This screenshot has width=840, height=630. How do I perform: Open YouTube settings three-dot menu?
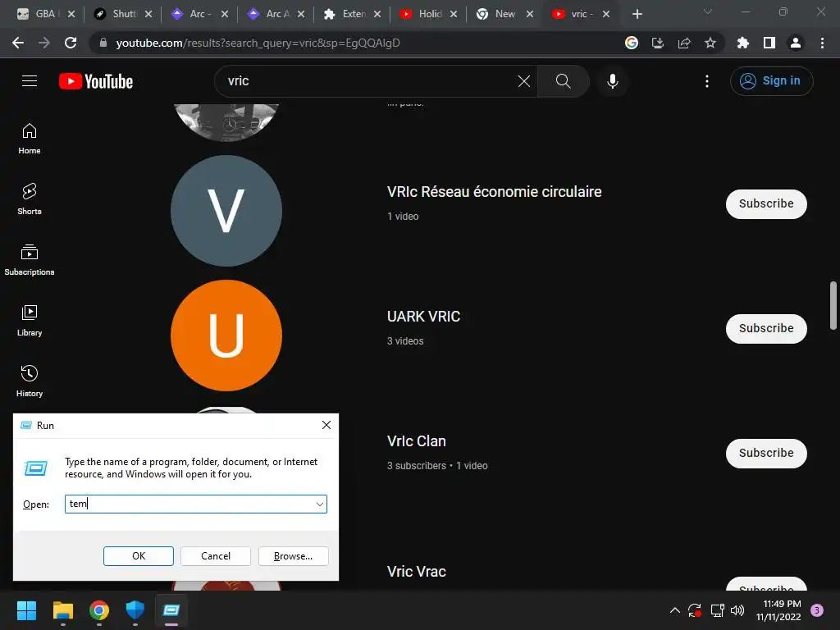(x=706, y=81)
